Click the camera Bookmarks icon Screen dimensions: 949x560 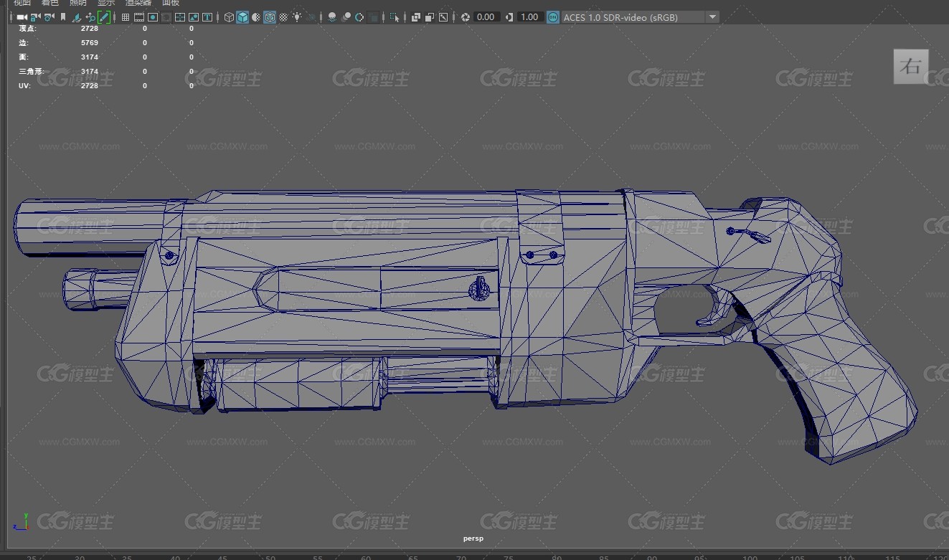(63, 17)
